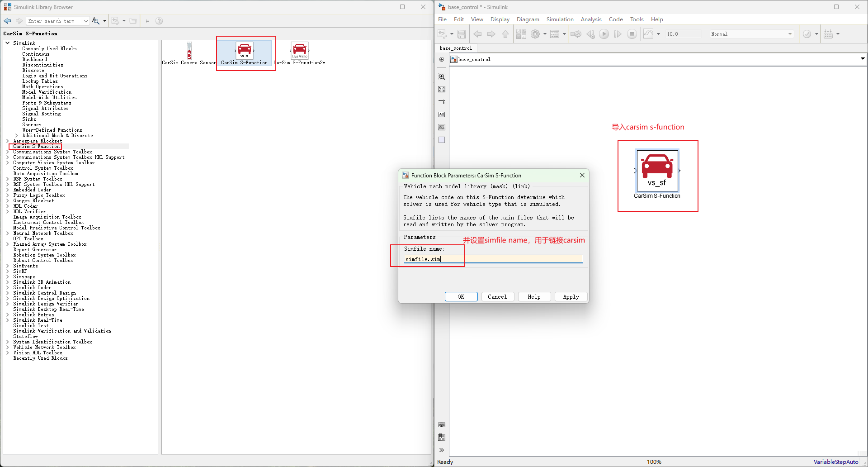Expand the Simscape node
Screen dimensions: 868x467
tap(7, 276)
